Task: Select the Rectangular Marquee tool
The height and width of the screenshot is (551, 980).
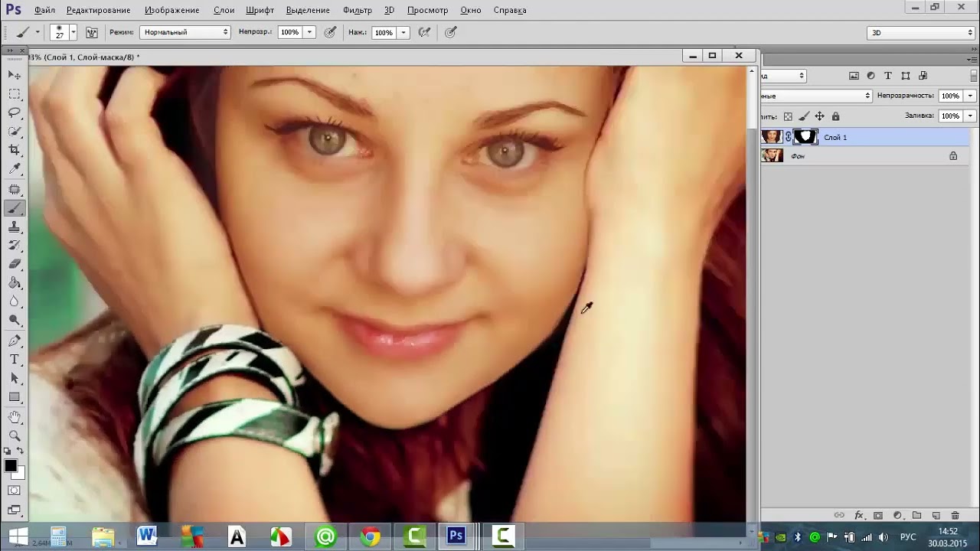Action: click(15, 94)
